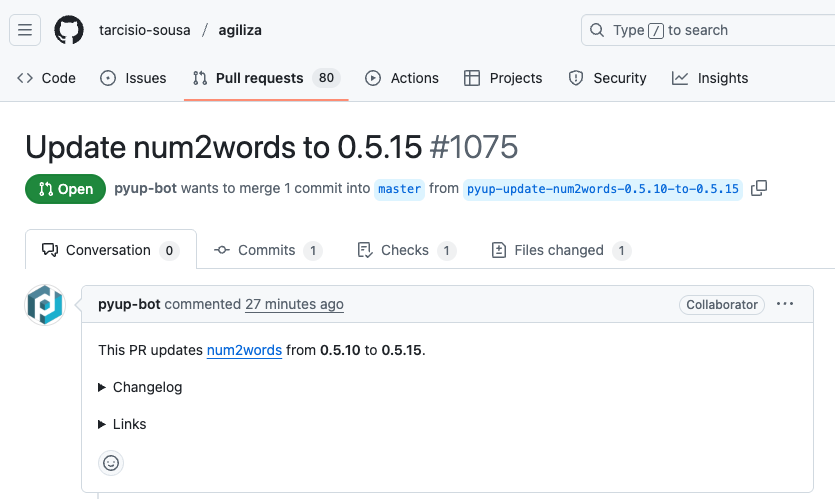Switch to the Conversation tab
The height and width of the screenshot is (499, 835).
tap(111, 250)
